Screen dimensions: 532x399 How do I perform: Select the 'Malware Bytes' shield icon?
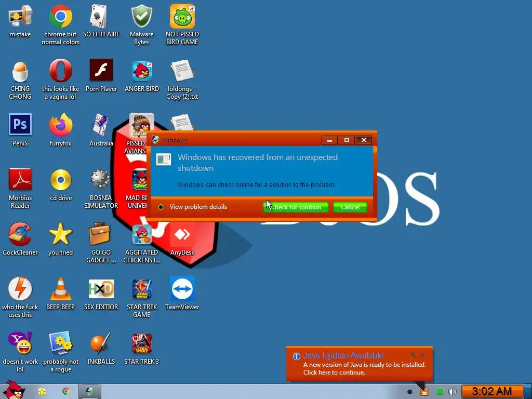tap(141, 16)
